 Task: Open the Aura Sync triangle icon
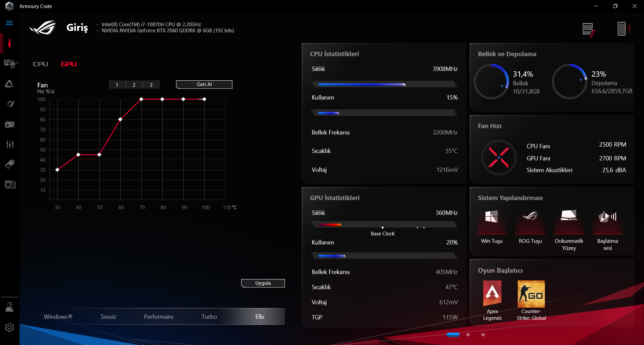(x=9, y=84)
